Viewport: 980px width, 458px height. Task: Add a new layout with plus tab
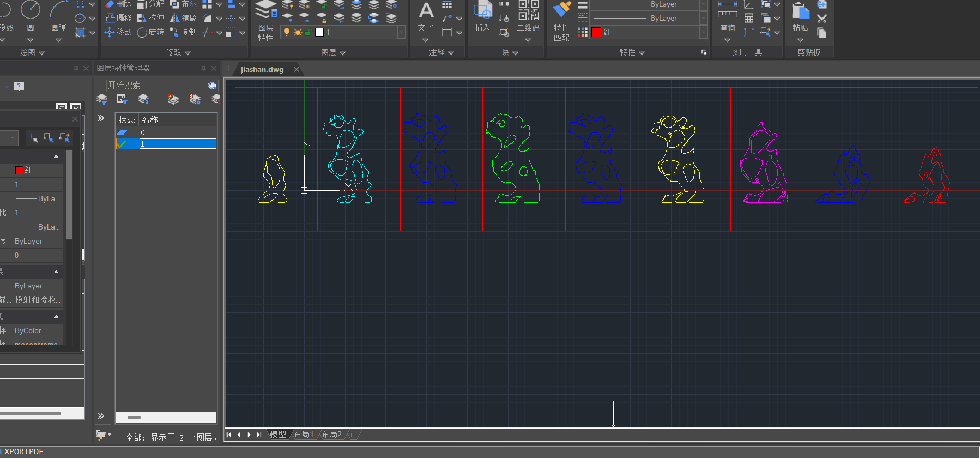coord(352,435)
